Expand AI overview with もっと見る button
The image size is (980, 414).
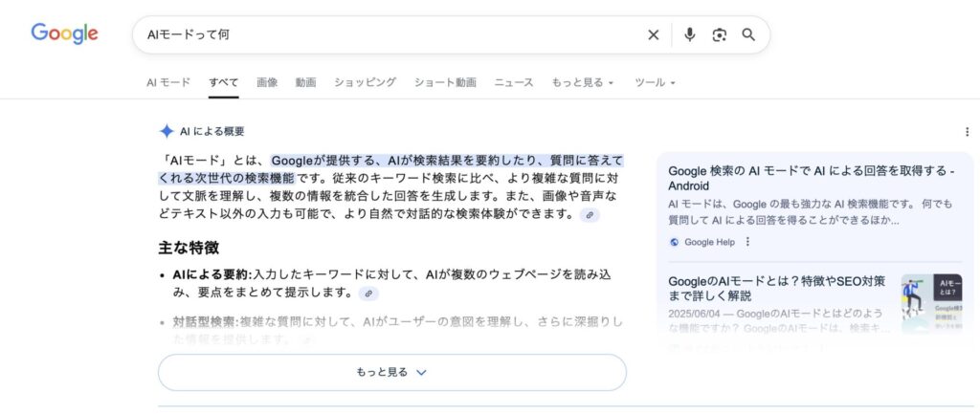[x=391, y=372]
